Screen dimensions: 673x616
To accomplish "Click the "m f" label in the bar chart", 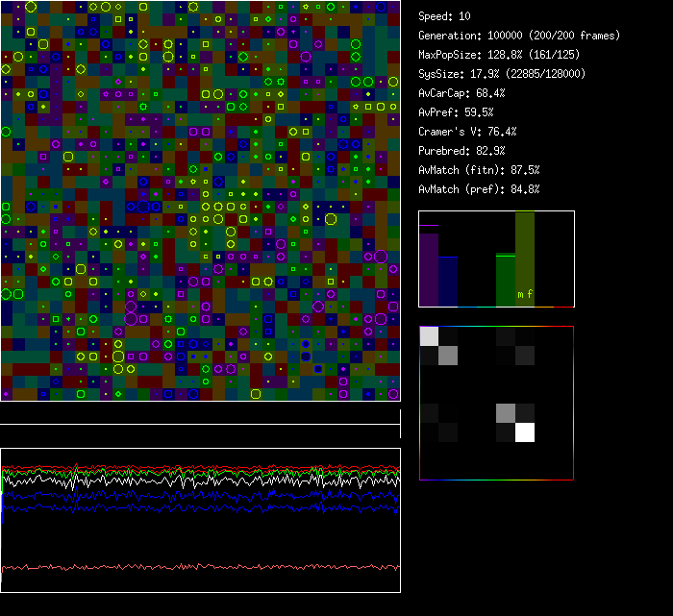I will (525, 294).
